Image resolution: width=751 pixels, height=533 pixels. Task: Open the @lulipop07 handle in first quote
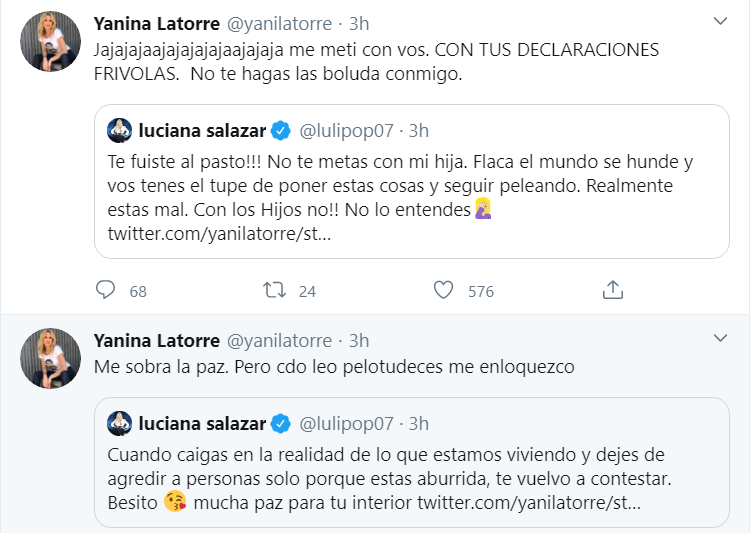(345, 130)
